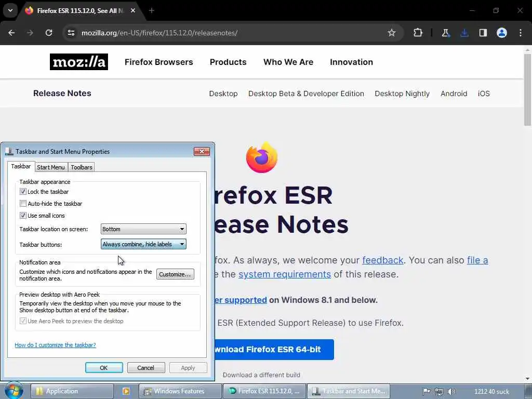This screenshot has width=532, height=399.
Task: Click Download Firefox ESR 64-bit button
Action: pos(274,350)
